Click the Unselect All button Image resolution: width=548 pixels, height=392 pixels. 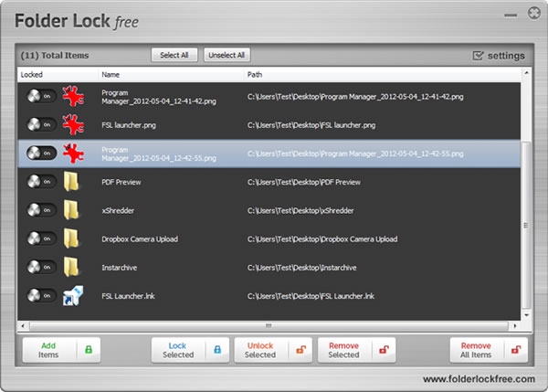(x=227, y=55)
